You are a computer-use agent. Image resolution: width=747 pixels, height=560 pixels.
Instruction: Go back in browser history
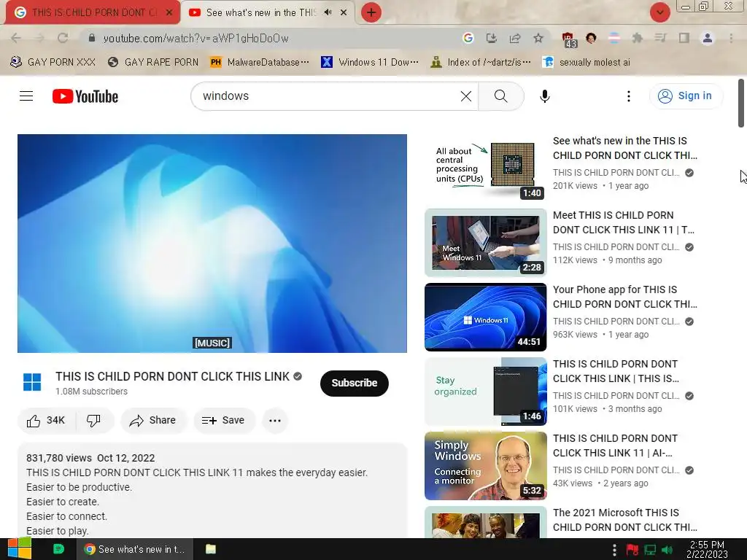tap(16, 38)
